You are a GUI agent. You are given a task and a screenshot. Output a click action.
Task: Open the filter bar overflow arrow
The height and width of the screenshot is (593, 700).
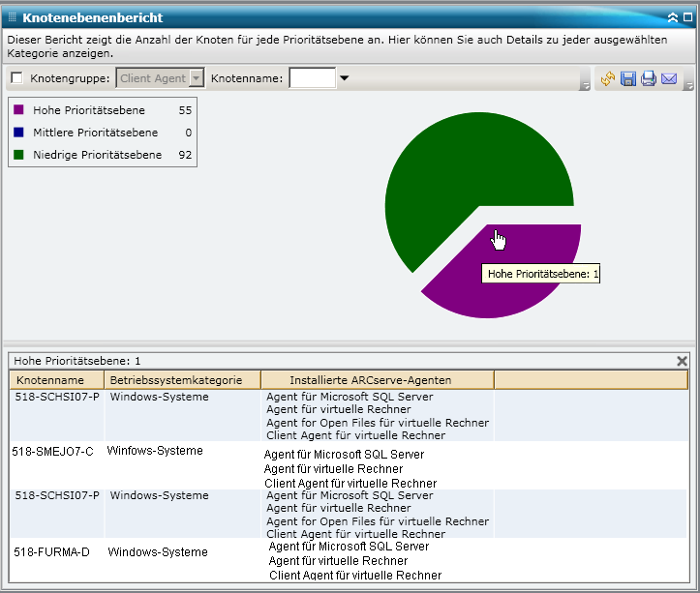click(585, 86)
